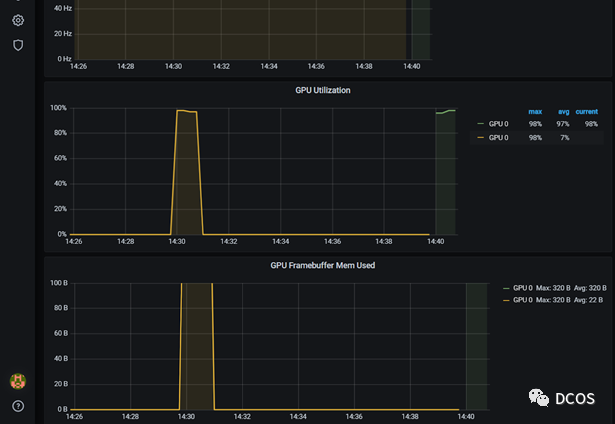Viewport: 615px width, 424px height.
Task: Click the 100 B label on Framebuffer axis
Action: pyautogui.click(x=59, y=283)
